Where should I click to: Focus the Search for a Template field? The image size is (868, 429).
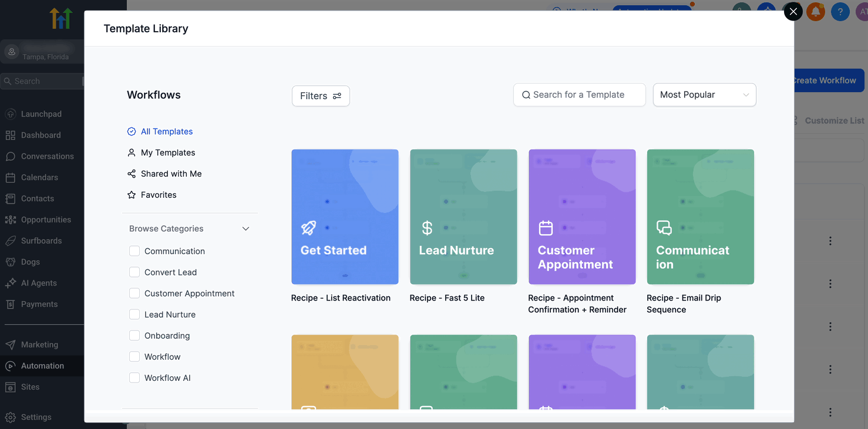(579, 94)
